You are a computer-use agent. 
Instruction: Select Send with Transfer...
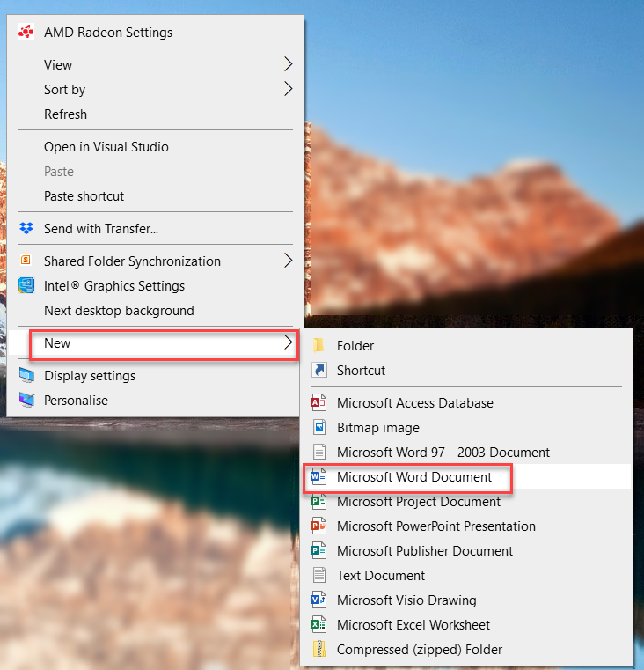coord(155,229)
